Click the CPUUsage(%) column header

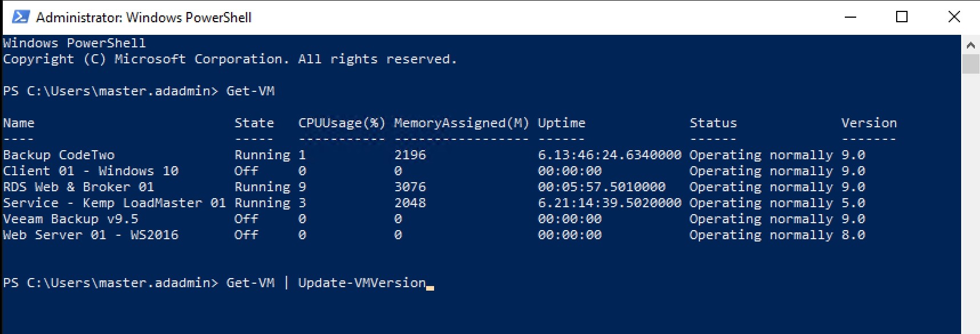point(342,123)
